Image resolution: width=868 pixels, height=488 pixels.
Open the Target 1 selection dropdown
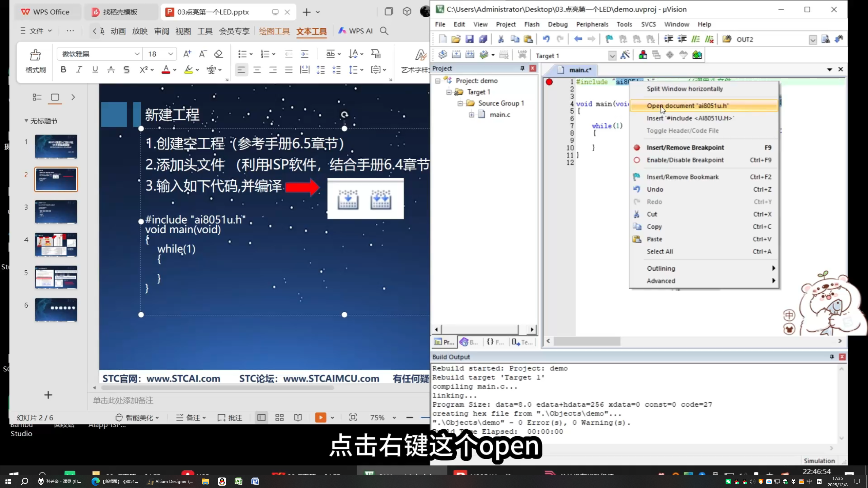(612, 55)
